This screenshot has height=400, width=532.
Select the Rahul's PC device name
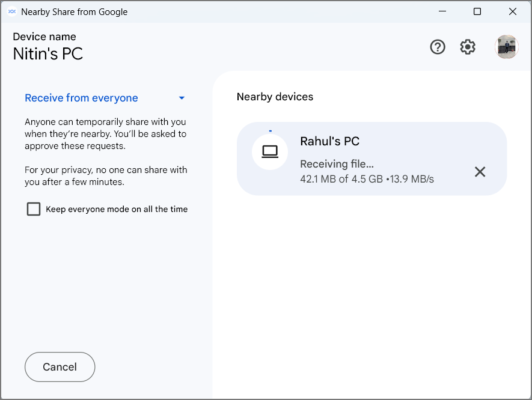pyautogui.click(x=329, y=141)
